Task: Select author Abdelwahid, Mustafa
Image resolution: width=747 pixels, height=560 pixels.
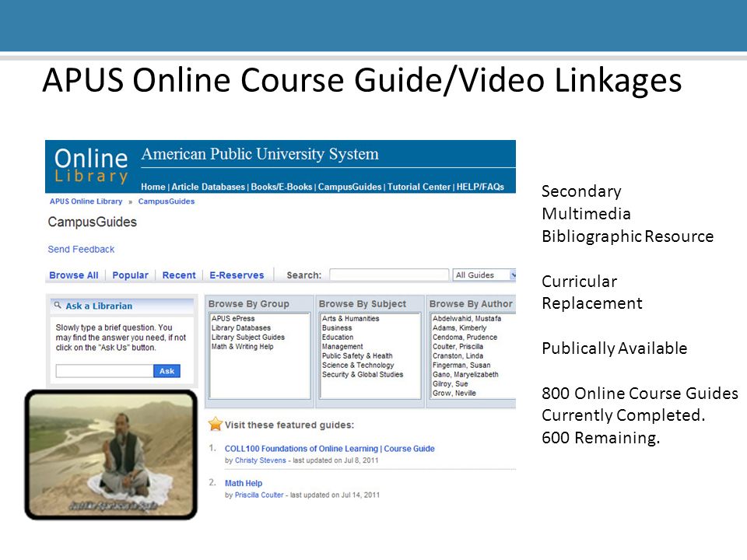Action: click(x=467, y=319)
